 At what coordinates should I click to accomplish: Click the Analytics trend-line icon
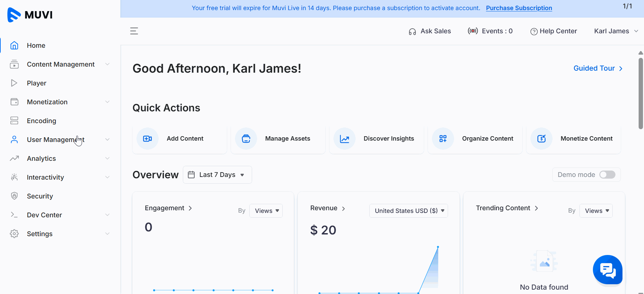pyautogui.click(x=14, y=158)
